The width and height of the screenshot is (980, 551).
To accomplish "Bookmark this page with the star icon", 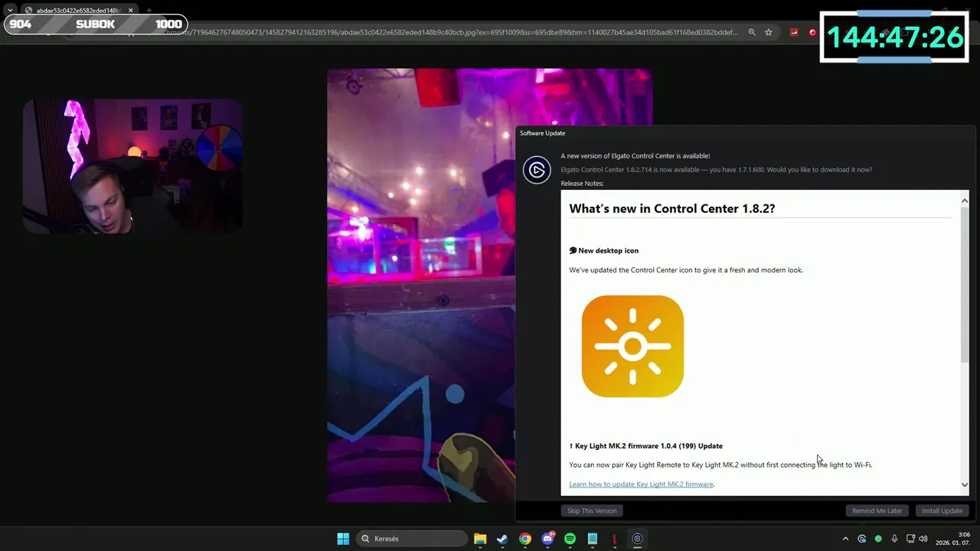I will click(769, 32).
